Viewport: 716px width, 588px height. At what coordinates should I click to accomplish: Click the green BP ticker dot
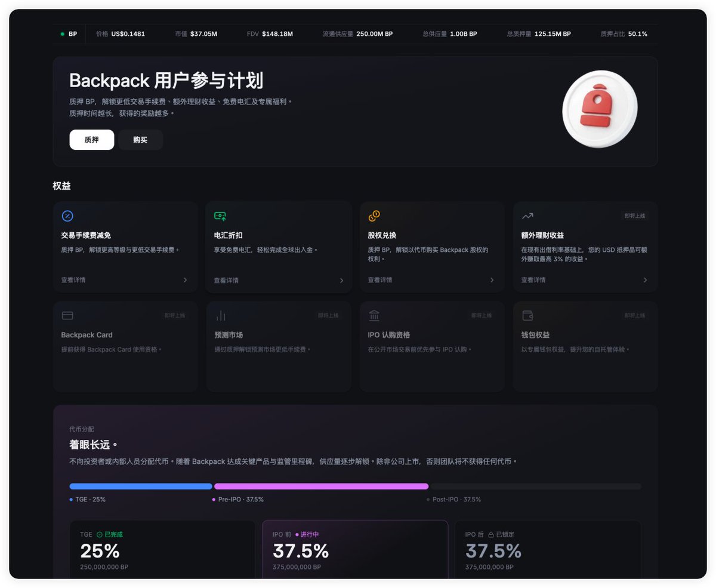coord(63,34)
